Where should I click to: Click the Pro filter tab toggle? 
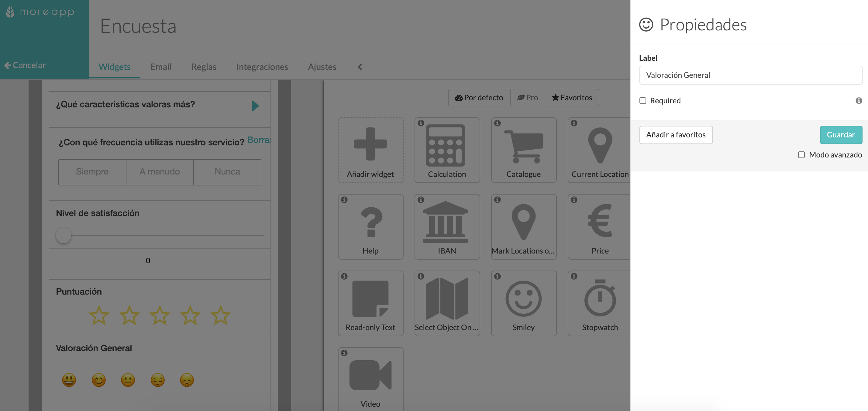coord(526,97)
